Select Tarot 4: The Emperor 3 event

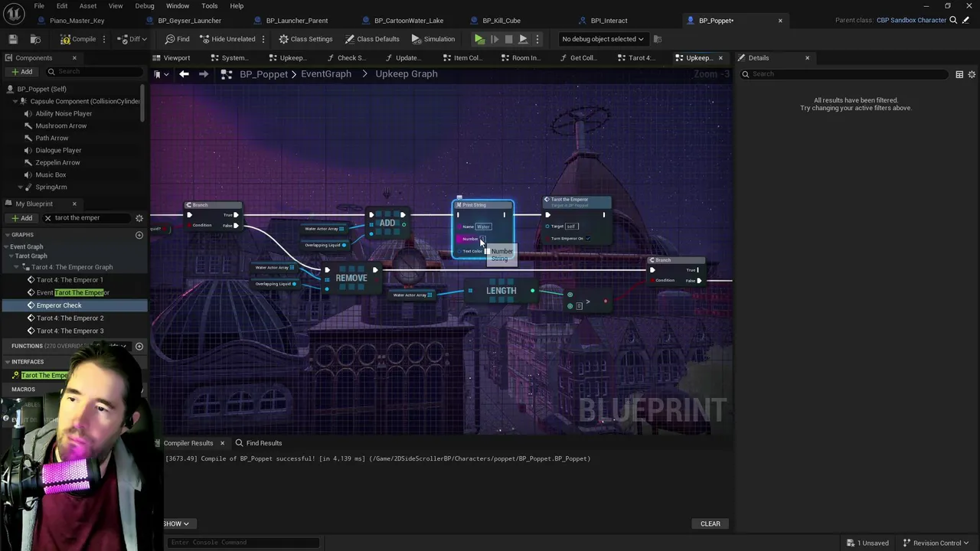point(70,331)
